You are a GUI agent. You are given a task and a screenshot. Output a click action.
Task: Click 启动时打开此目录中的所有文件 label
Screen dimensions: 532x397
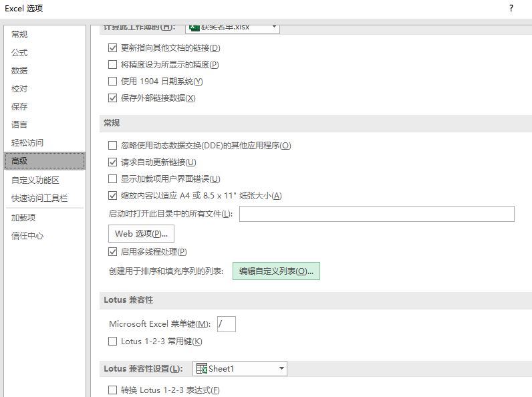[170, 214]
